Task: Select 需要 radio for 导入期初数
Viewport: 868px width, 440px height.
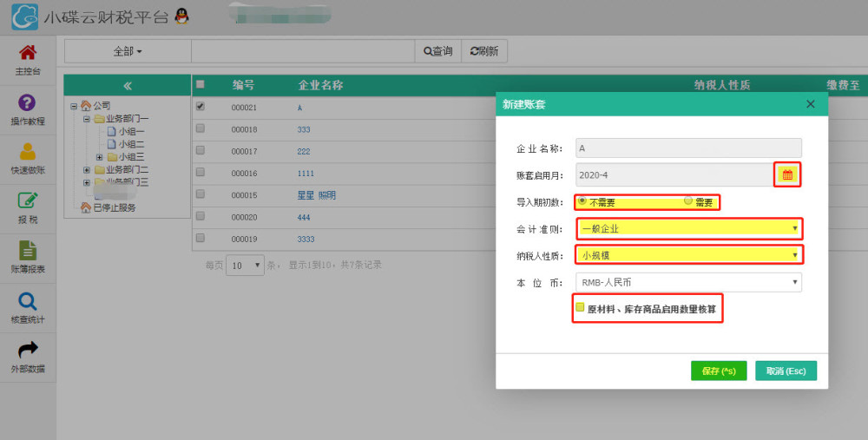Action: pyautogui.click(x=688, y=200)
